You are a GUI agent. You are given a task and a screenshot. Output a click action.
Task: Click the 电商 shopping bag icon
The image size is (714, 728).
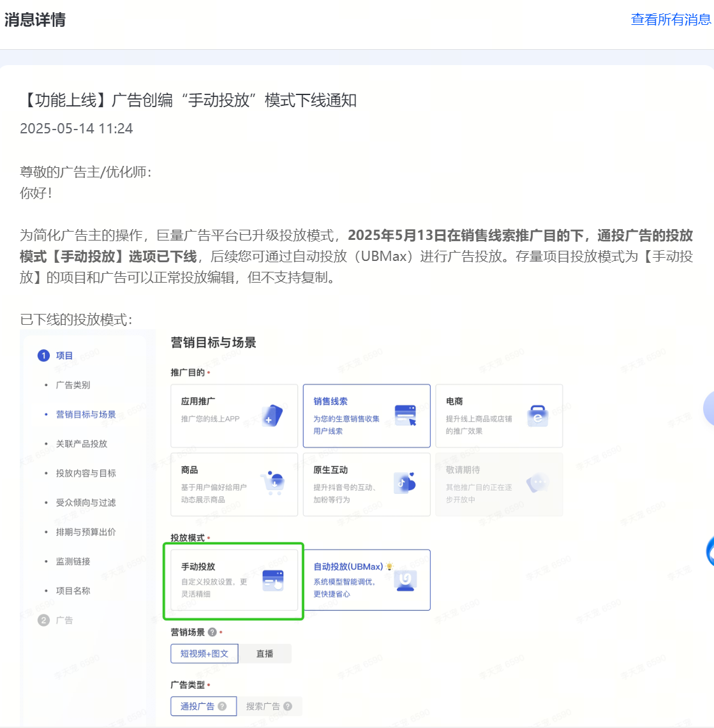pos(538,415)
